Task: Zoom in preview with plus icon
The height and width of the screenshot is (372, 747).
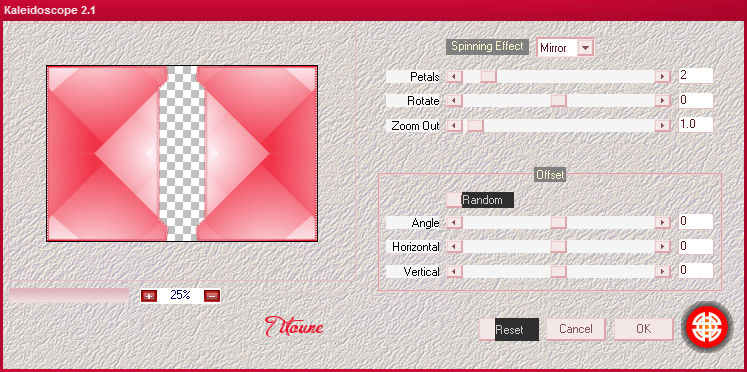Action: (x=149, y=296)
